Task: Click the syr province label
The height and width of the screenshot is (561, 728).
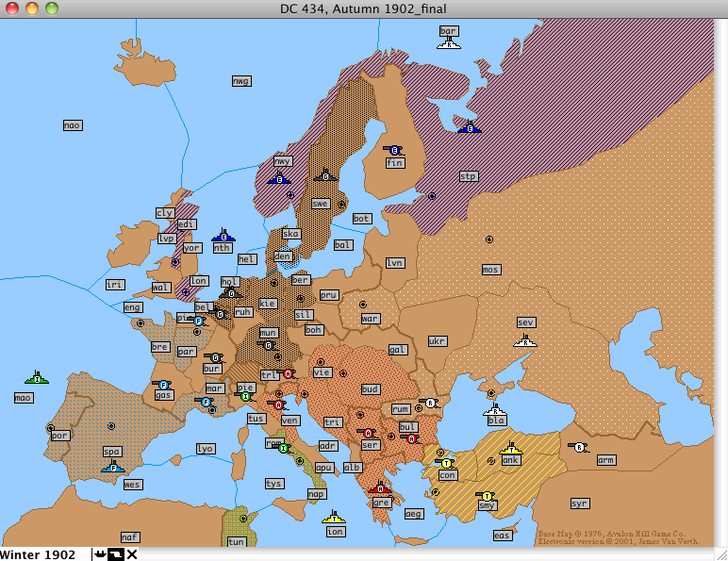Action: [580, 503]
